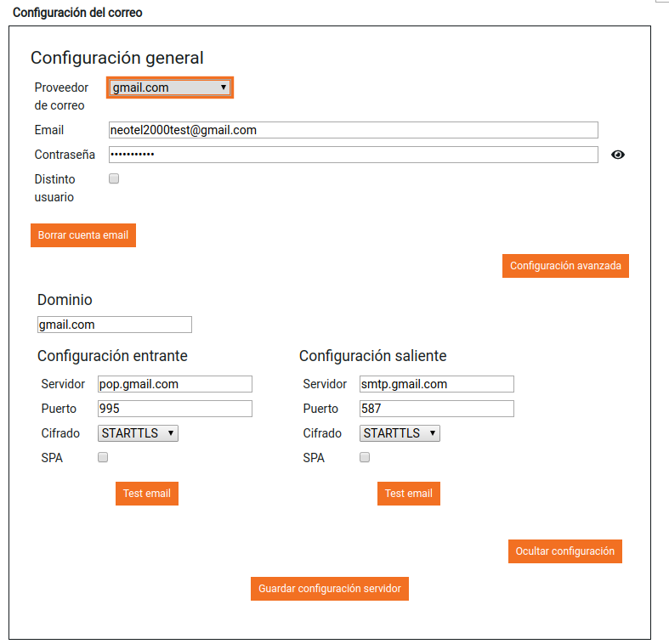Click the incoming Puerto 995 field
This screenshot has width=669, height=644.
coord(175,409)
